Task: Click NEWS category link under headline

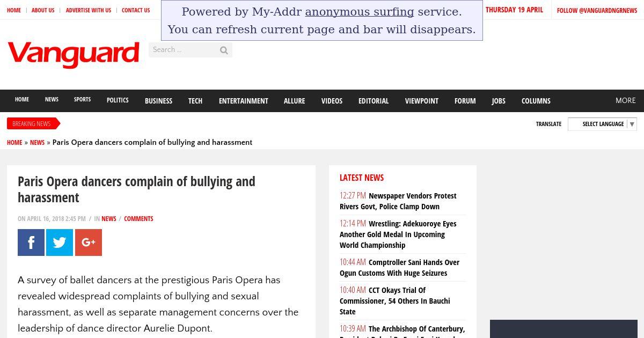Action: click(109, 218)
